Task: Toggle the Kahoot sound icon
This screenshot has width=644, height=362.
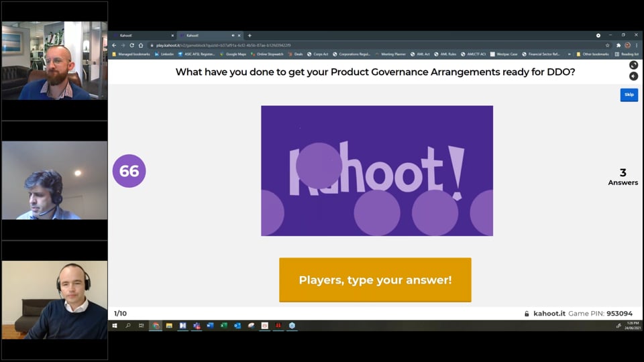Action: tap(633, 76)
